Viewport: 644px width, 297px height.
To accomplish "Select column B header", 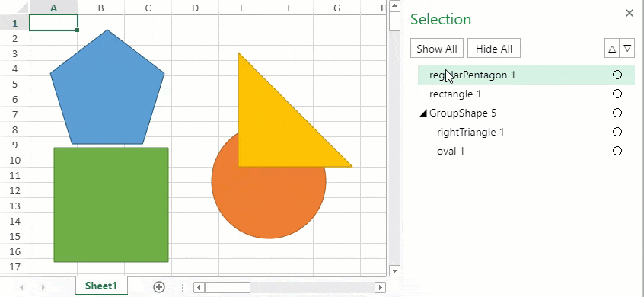I will (x=100, y=8).
